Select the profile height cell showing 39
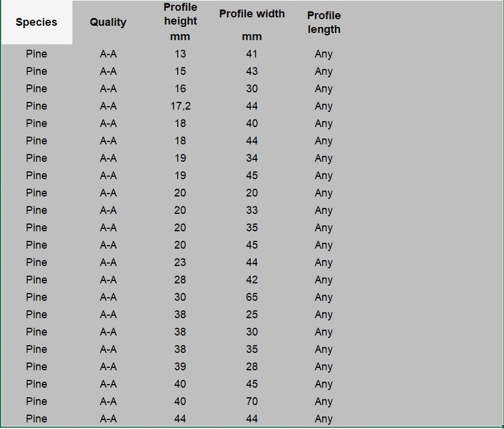Screen dimensions: 504x429 tap(180, 367)
